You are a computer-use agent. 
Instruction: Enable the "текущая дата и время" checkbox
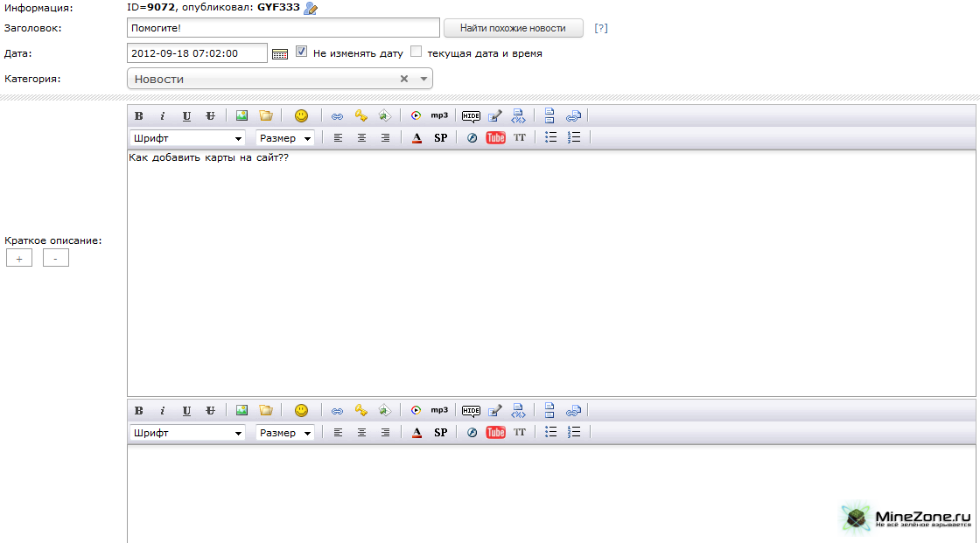pos(416,52)
